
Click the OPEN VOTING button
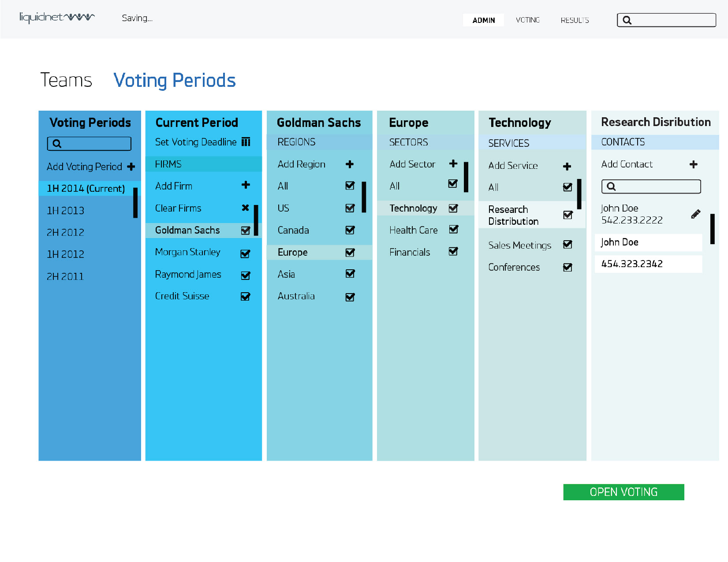(x=623, y=492)
